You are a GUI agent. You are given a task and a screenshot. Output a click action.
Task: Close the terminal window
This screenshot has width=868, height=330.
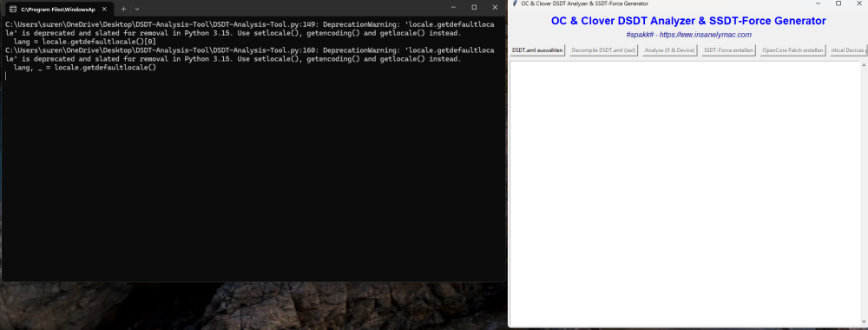495,7
